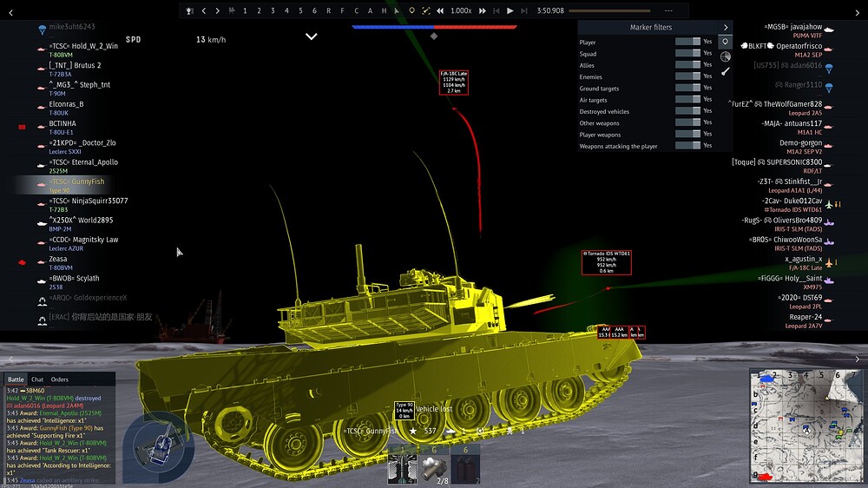The width and height of the screenshot is (868, 488).
Task: Click the R camera mode button
Action: coord(328,10)
